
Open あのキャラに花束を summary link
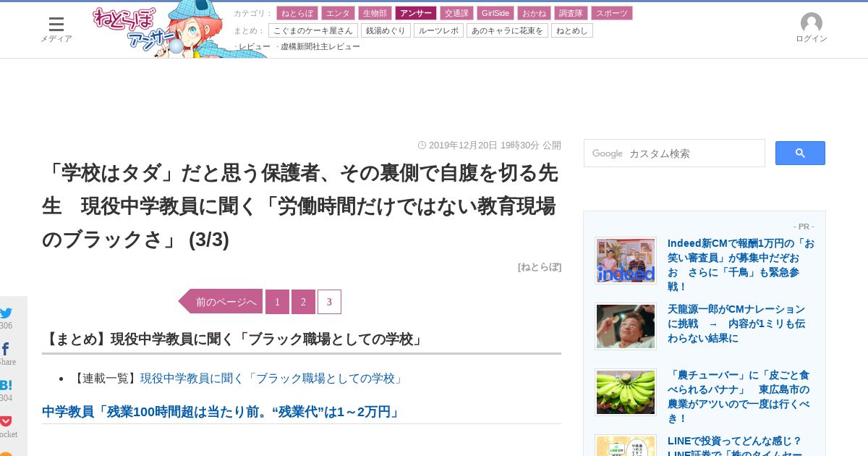click(507, 30)
